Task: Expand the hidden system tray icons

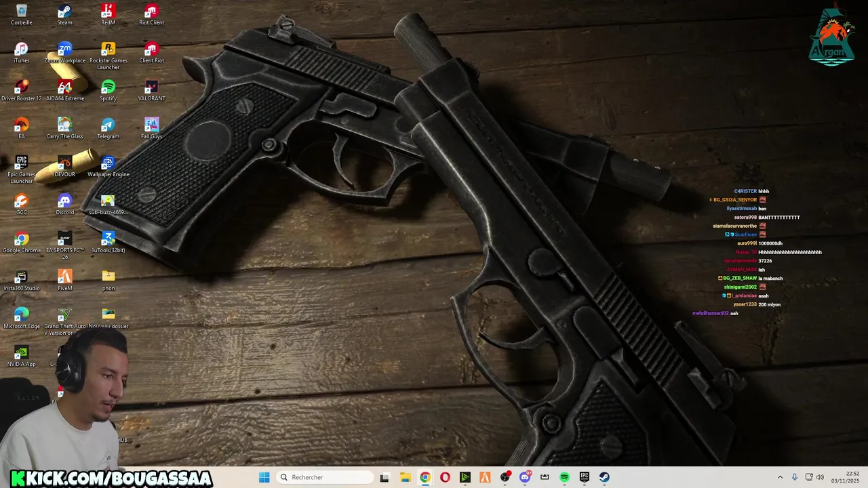Action: pos(780,477)
